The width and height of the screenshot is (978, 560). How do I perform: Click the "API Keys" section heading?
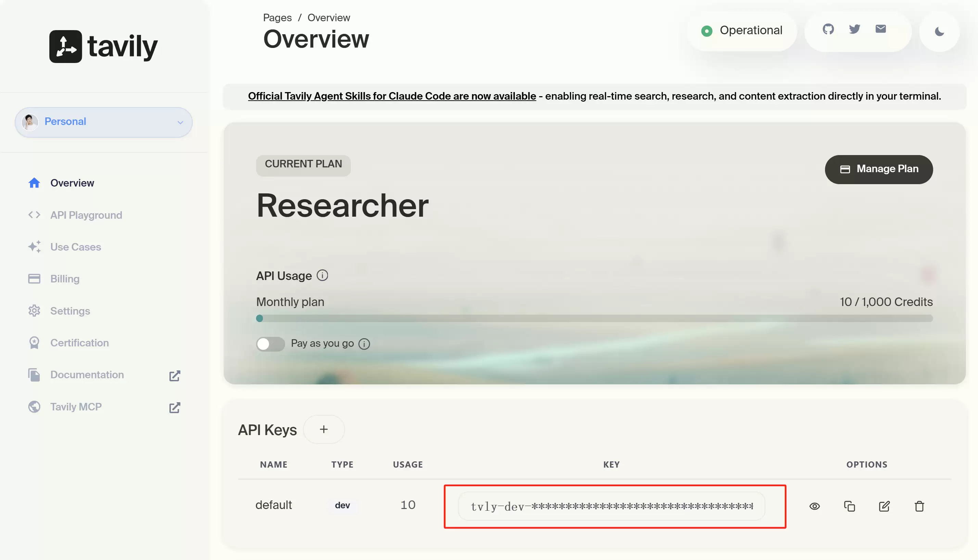click(267, 430)
